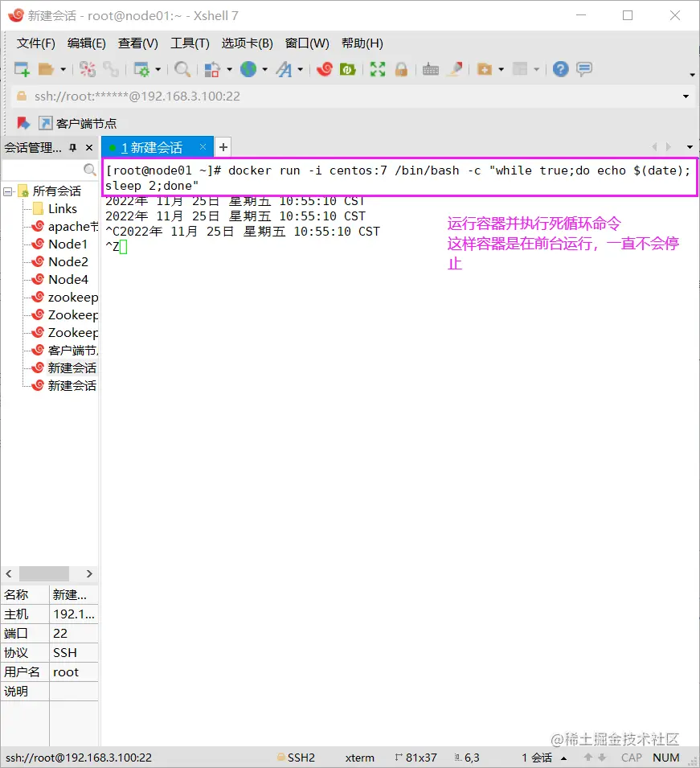
Task: Select the Node2 session
Action: click(59, 262)
